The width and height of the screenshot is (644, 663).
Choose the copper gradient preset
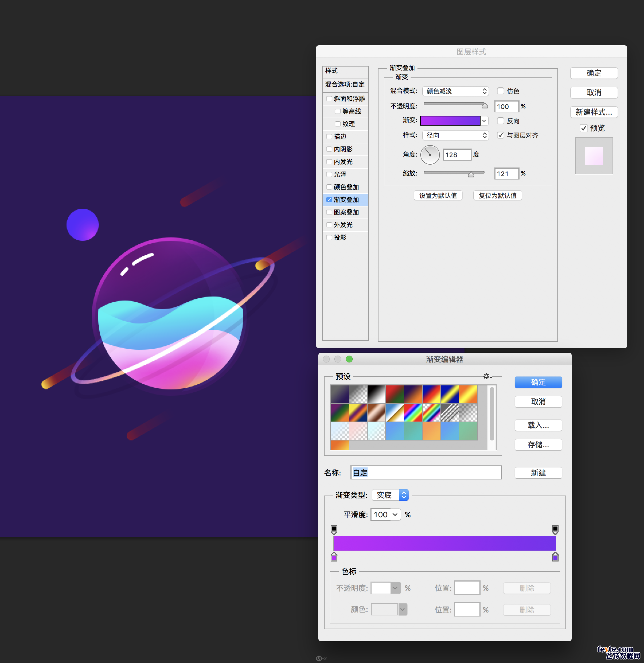[x=376, y=412]
